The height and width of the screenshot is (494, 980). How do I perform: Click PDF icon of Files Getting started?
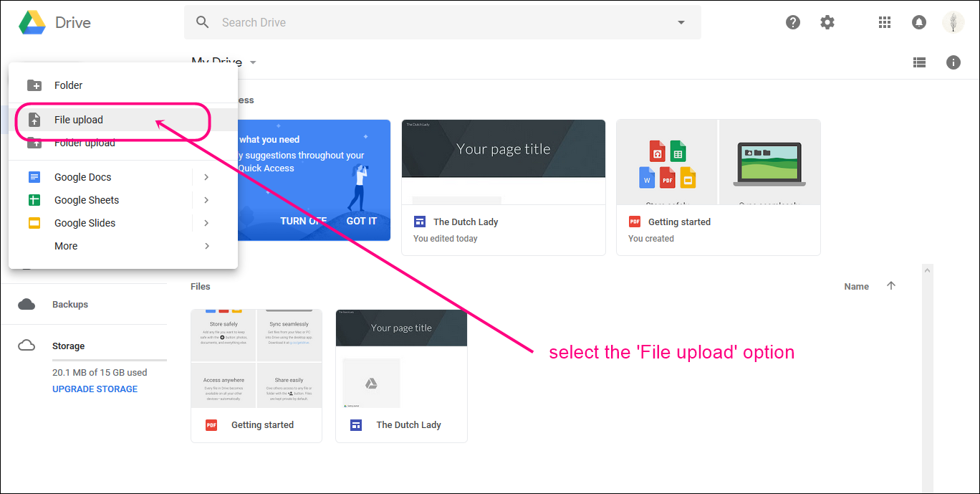[211, 425]
